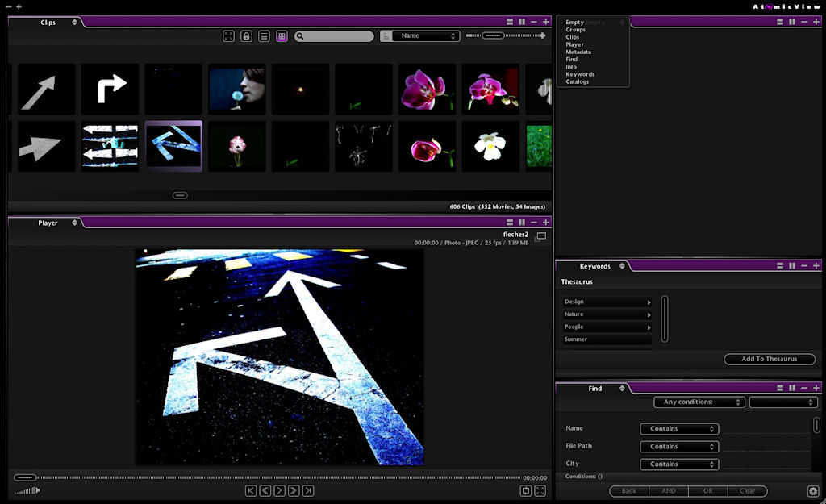Jump to first frame in Player
Viewport: 826px width, 504px height.
coord(252,490)
